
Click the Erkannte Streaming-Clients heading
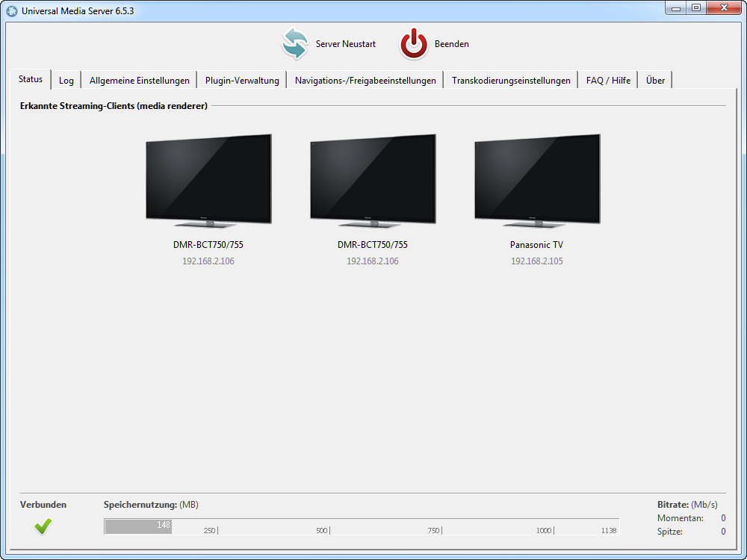(114, 106)
